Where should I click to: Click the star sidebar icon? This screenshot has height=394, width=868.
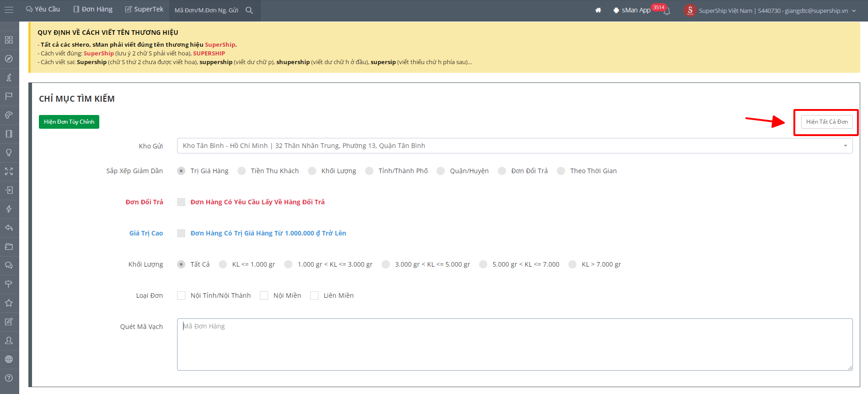tap(9, 303)
